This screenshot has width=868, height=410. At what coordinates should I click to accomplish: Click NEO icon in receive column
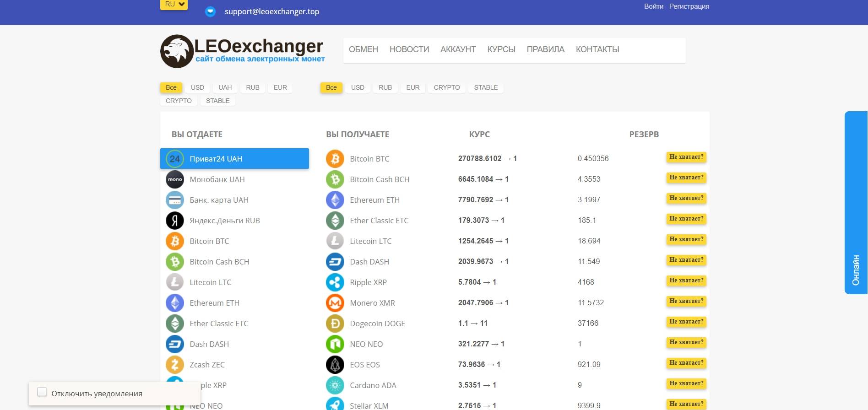[x=335, y=344]
